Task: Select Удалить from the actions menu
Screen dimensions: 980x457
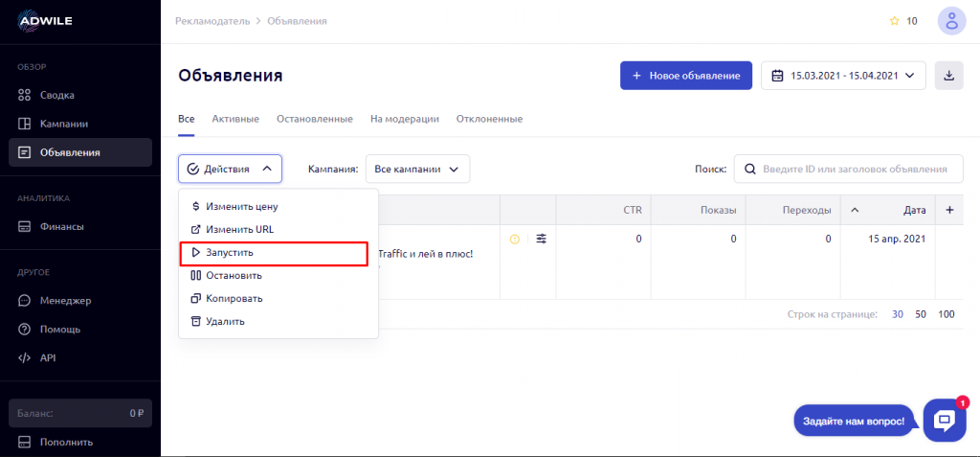Action: click(225, 321)
